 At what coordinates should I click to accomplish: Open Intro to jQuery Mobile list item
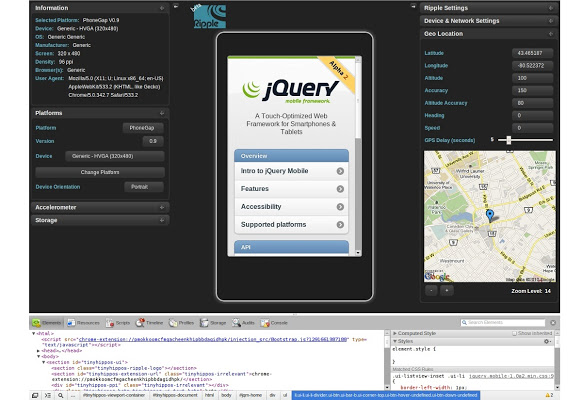(x=291, y=171)
